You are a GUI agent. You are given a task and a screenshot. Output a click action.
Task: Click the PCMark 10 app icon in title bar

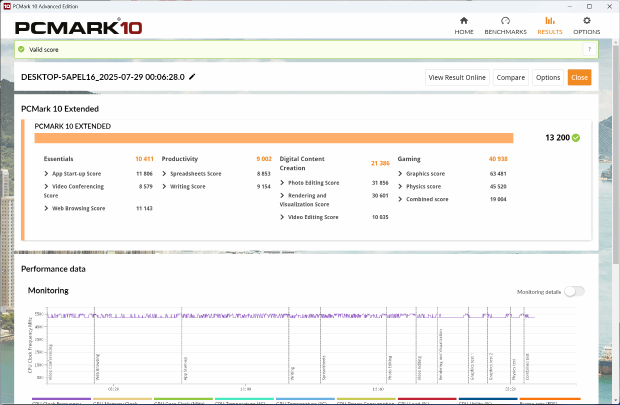point(7,6)
